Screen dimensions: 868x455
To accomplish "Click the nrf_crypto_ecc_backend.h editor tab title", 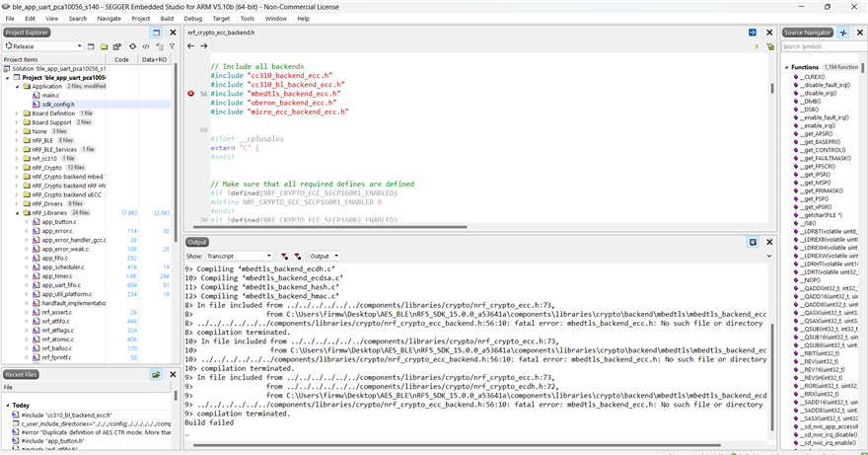I will [x=221, y=33].
